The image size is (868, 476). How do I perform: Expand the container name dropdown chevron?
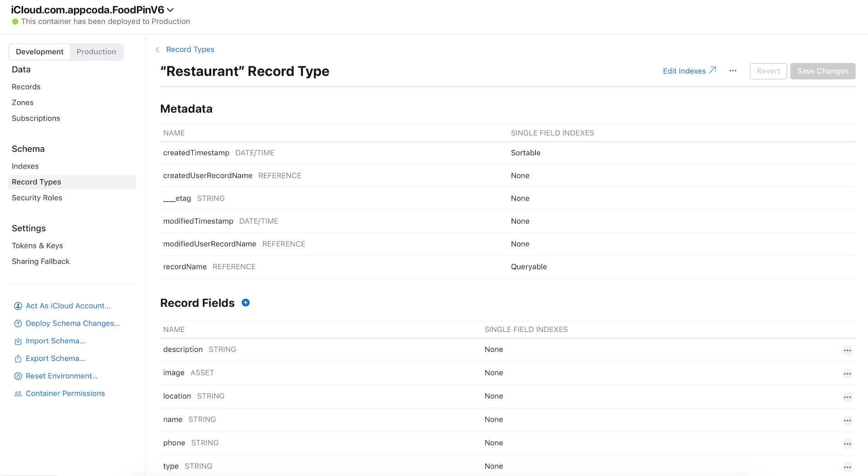(x=170, y=10)
